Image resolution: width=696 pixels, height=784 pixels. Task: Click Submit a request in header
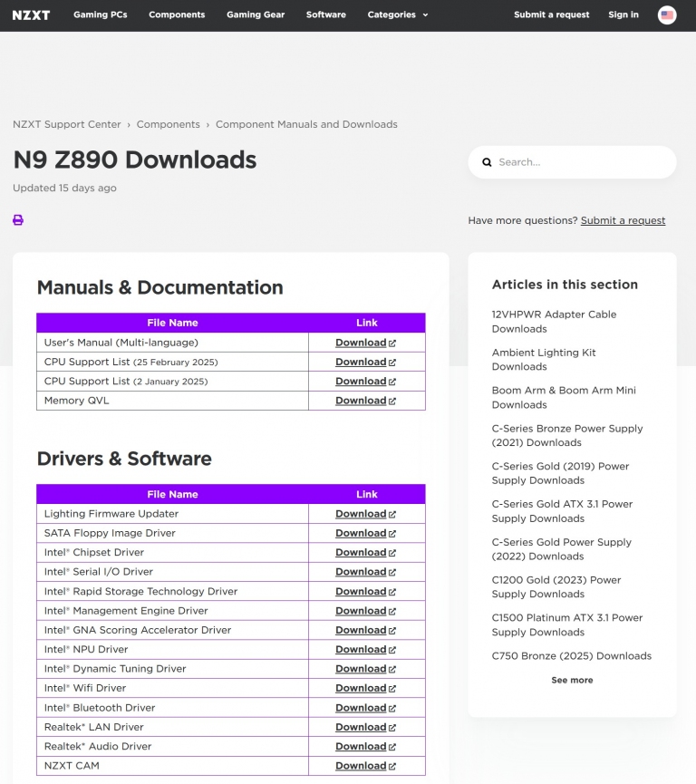552,15
